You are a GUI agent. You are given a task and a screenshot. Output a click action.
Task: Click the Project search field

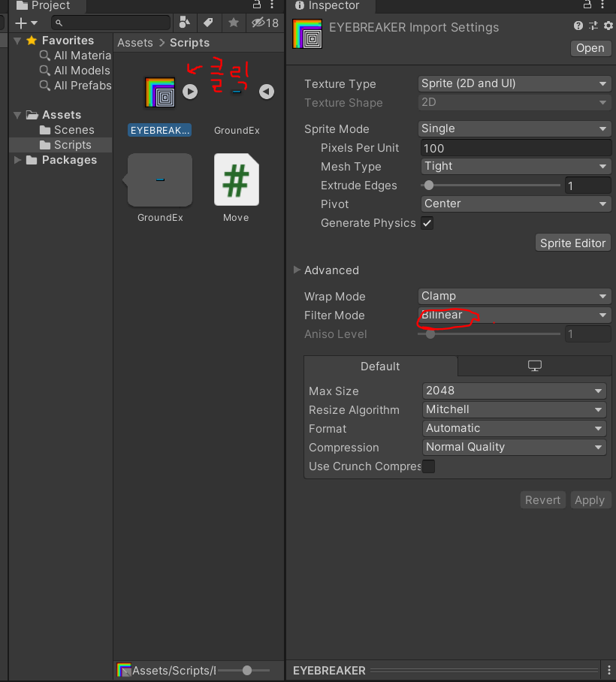(111, 23)
